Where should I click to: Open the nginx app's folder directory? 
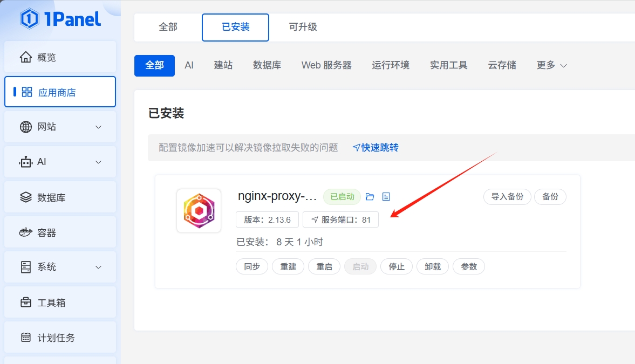[x=370, y=196]
